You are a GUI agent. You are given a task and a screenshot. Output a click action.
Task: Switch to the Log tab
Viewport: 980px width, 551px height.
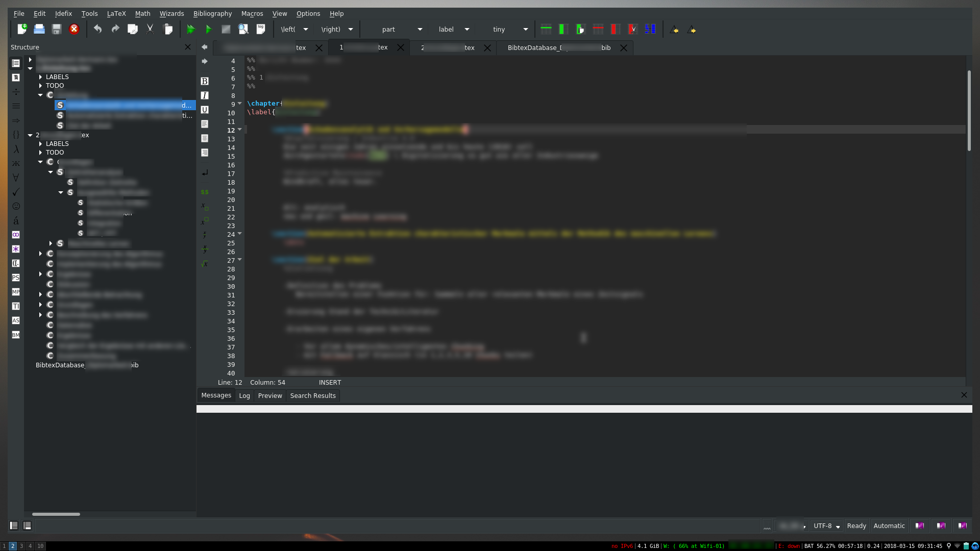244,396
